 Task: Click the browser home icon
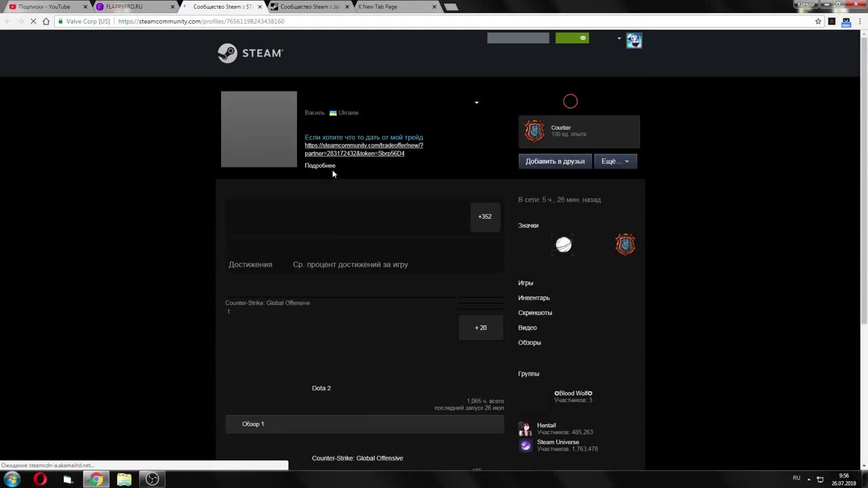point(46,21)
